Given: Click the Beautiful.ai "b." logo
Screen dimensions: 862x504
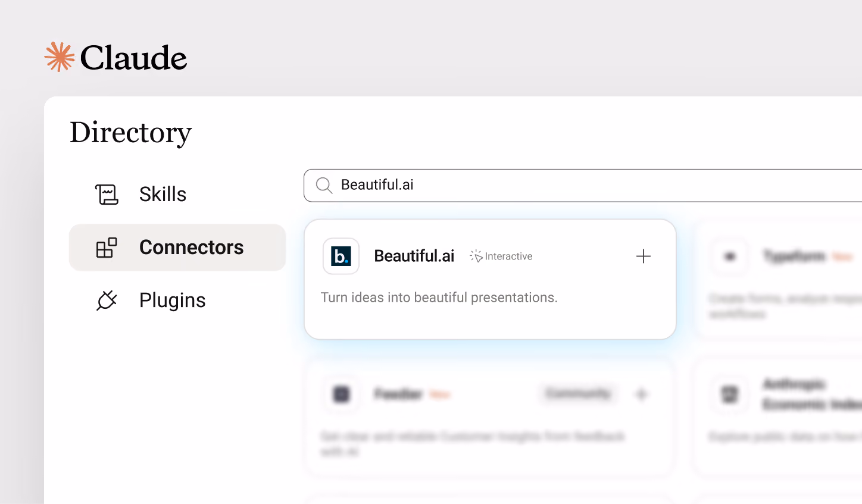Looking at the screenshot, I should click(341, 256).
